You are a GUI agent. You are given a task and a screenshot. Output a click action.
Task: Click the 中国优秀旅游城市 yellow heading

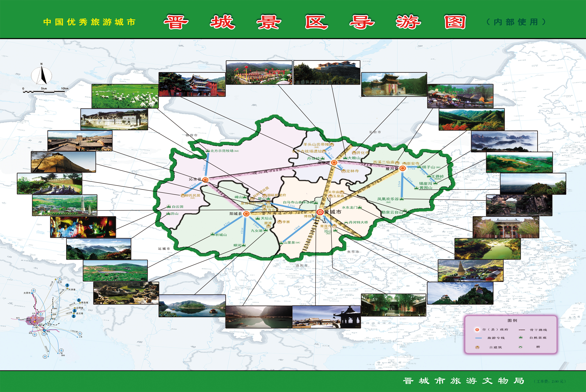tap(89, 22)
